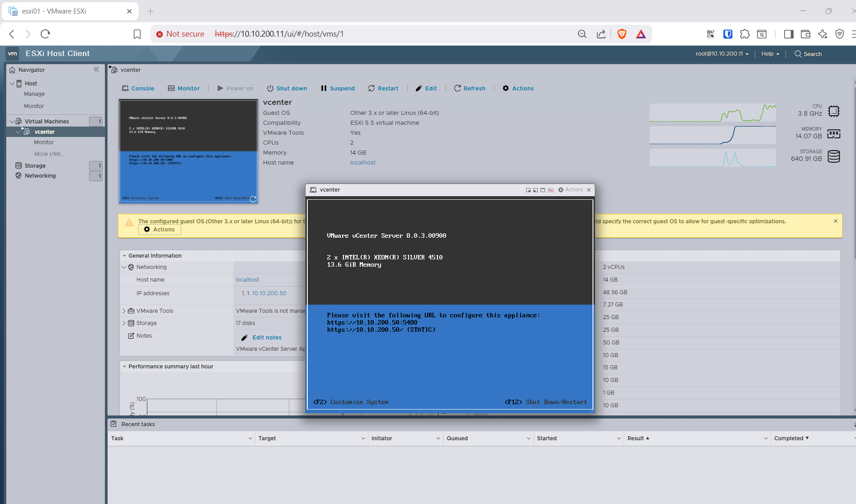Reload the browser page
Screen dimensions: 856x504
[45, 34]
